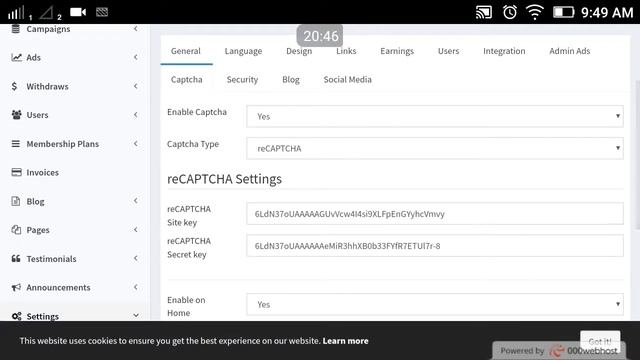Expand the Ads menu chevron

coord(136,57)
